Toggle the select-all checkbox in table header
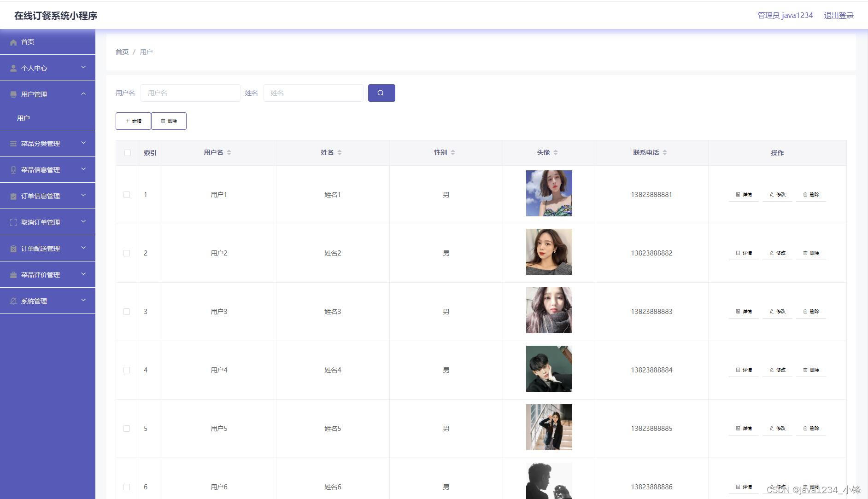Screen dimensions: 868x499 pyautogui.click(x=128, y=153)
